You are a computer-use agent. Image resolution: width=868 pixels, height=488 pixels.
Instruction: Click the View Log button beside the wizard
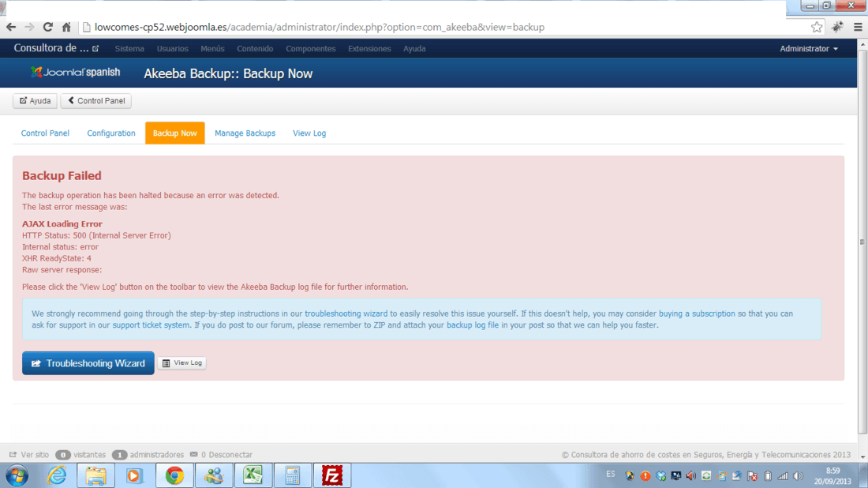(x=182, y=362)
